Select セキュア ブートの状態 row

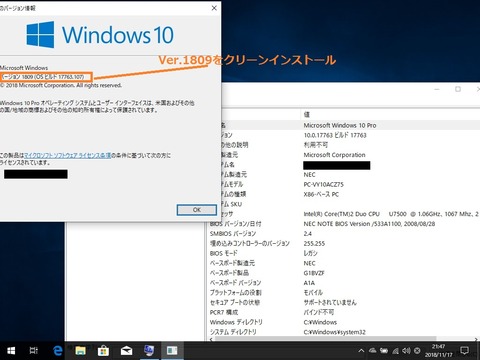pyautogui.click(x=235, y=302)
